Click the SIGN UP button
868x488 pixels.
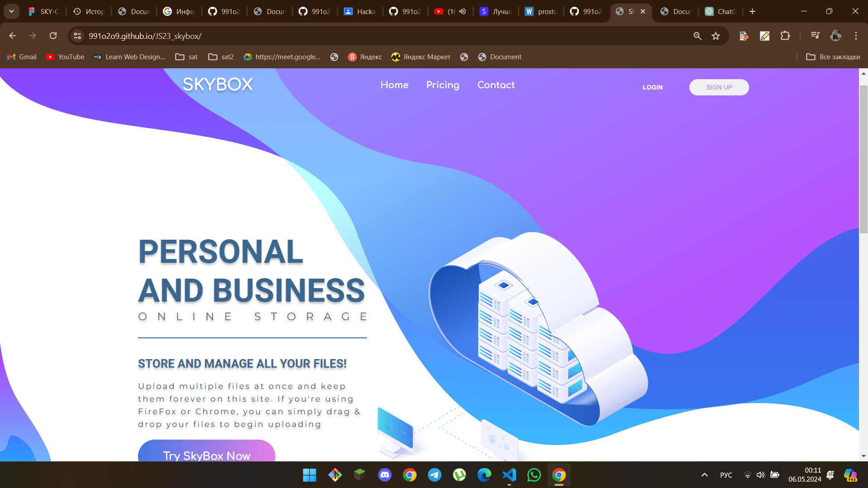tap(719, 87)
